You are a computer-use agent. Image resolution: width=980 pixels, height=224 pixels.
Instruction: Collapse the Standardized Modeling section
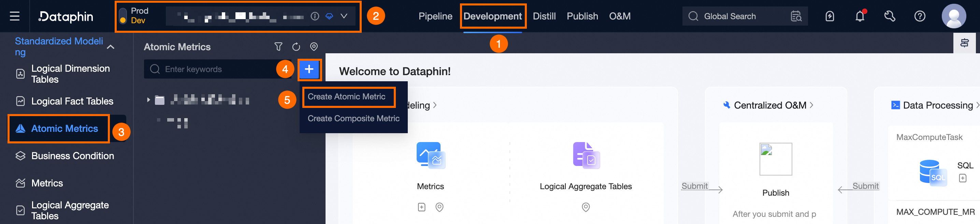[111, 47]
